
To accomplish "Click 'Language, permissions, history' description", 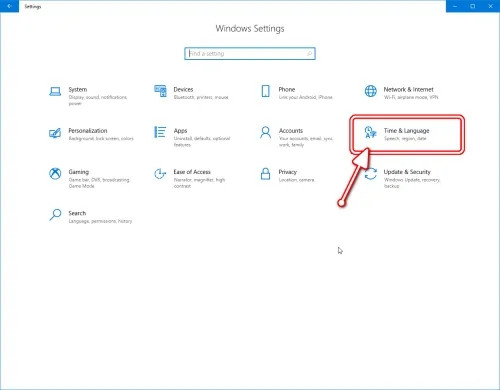I will tap(100, 221).
